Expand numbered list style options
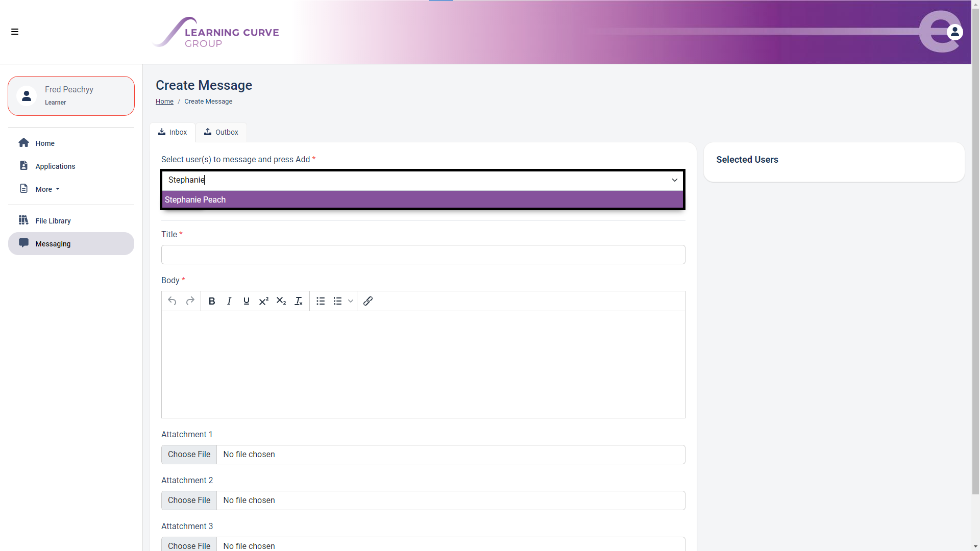Image resolution: width=980 pixels, height=551 pixels. coord(351,301)
